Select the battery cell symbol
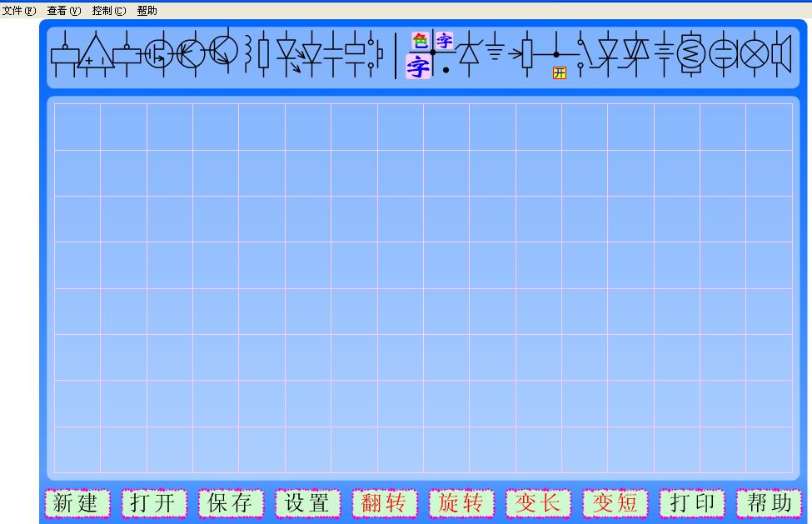The image size is (812, 524). pos(664,53)
